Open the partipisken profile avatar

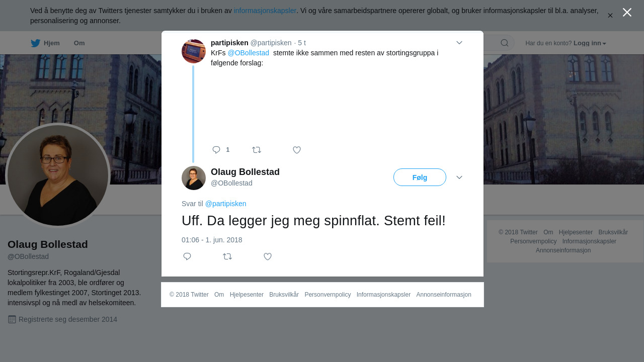[x=194, y=51]
